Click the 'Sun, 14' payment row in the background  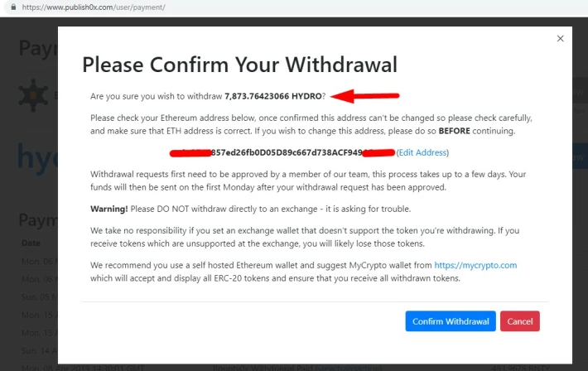(x=40, y=351)
